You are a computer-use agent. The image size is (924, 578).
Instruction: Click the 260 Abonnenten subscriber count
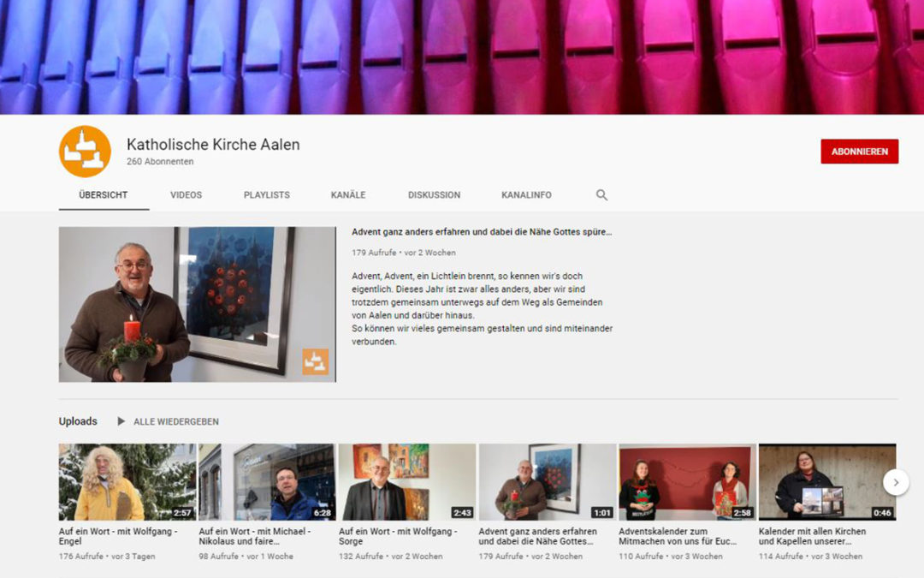click(x=160, y=161)
